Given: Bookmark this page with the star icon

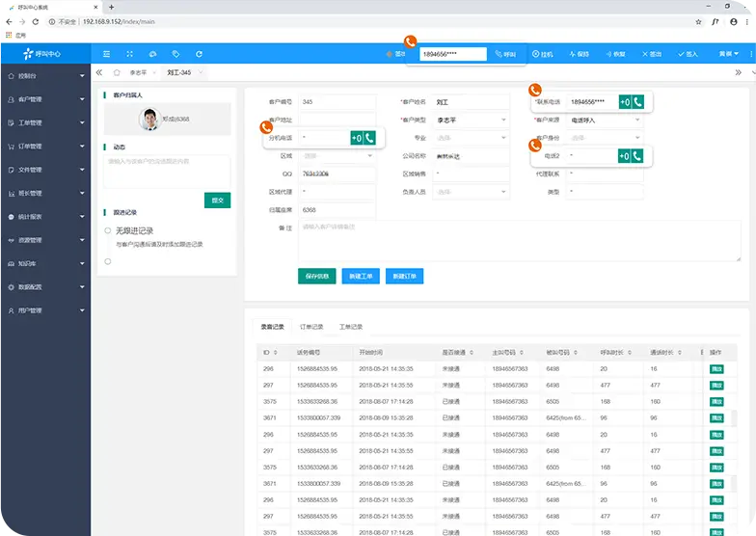Looking at the screenshot, I should pyautogui.click(x=698, y=21).
